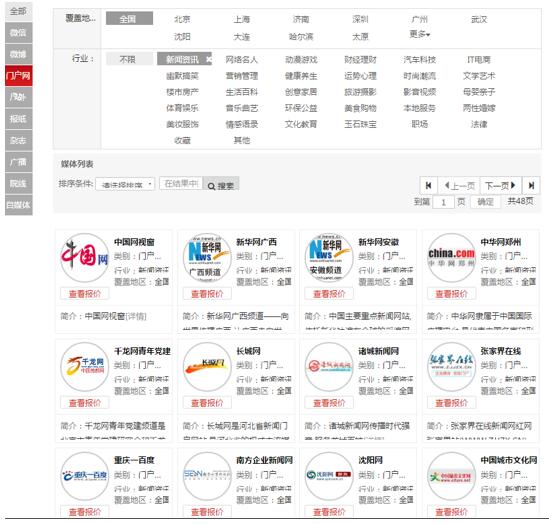Click the 沈阳网 logo
The width and height of the screenshot is (549, 524).
(x=329, y=476)
